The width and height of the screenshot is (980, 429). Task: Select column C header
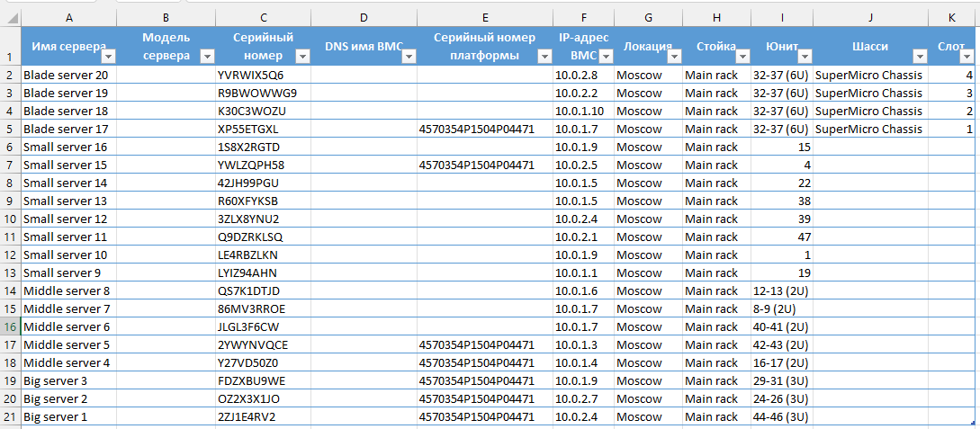click(x=263, y=17)
